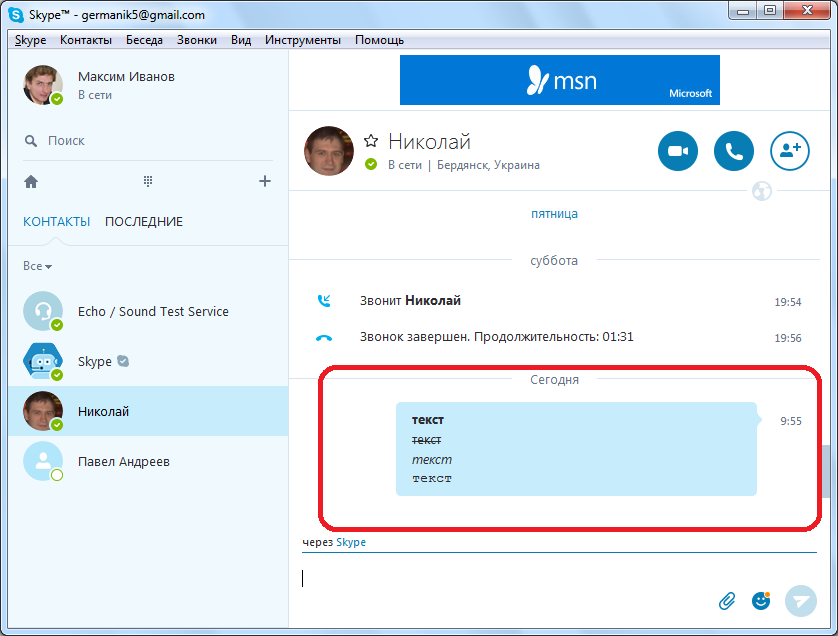
Task: Start a video call with Николай
Action: [x=678, y=151]
